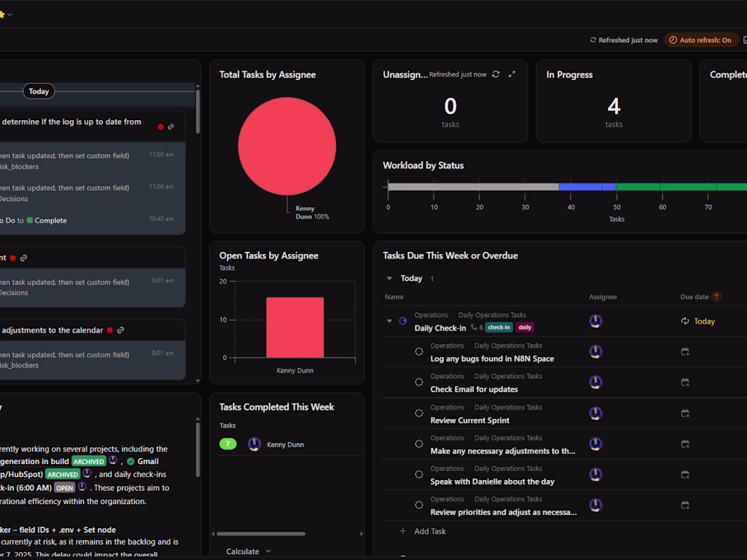Collapse Daily Check-in subtasks

click(389, 321)
